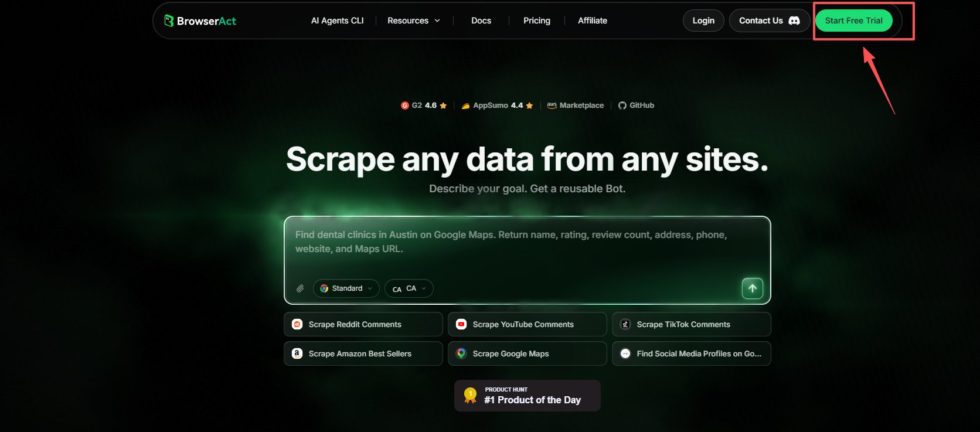Click the paperclip attach file icon

[300, 288]
